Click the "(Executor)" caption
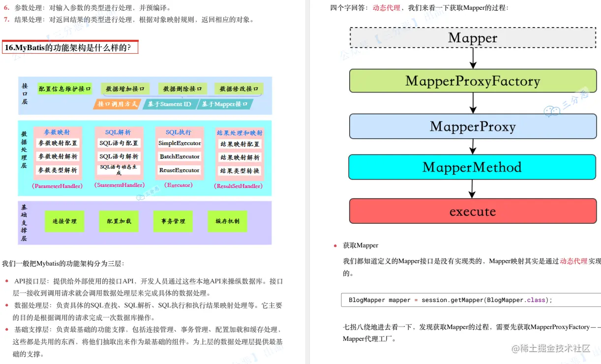Screen dimensions: 601x364 tap(179, 185)
